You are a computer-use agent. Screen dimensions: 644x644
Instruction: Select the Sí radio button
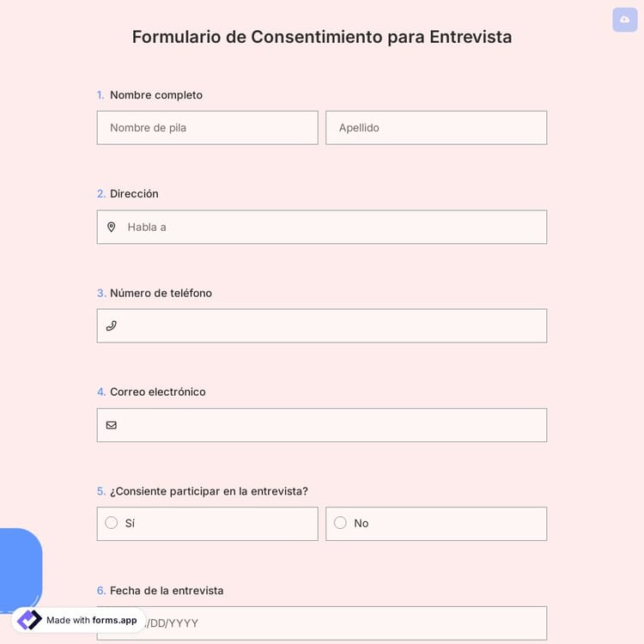pyautogui.click(x=112, y=523)
